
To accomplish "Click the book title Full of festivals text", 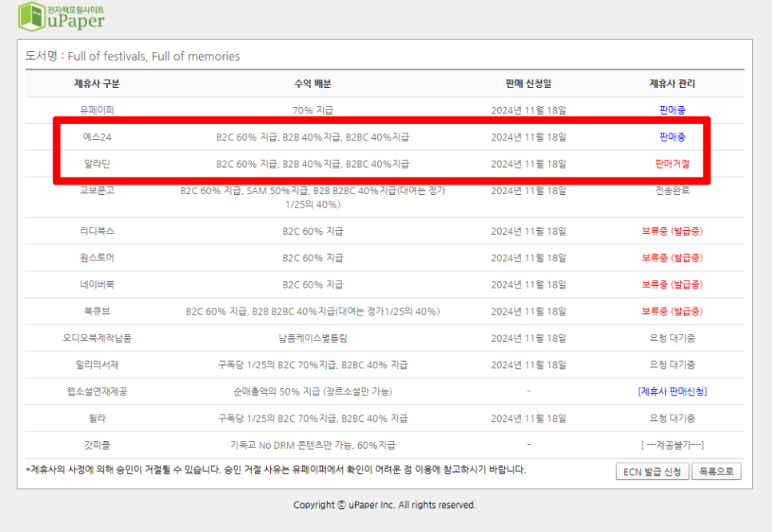I will coord(153,56).
